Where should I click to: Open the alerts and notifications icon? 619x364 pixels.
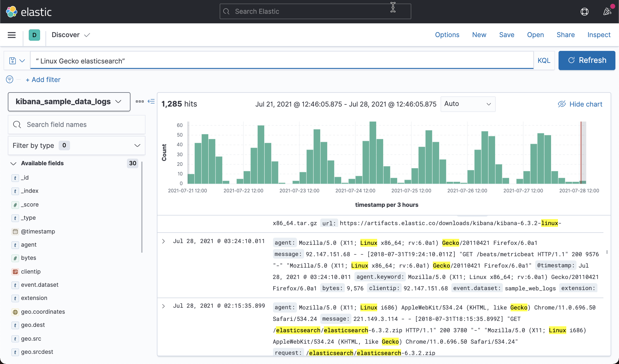coord(607,11)
